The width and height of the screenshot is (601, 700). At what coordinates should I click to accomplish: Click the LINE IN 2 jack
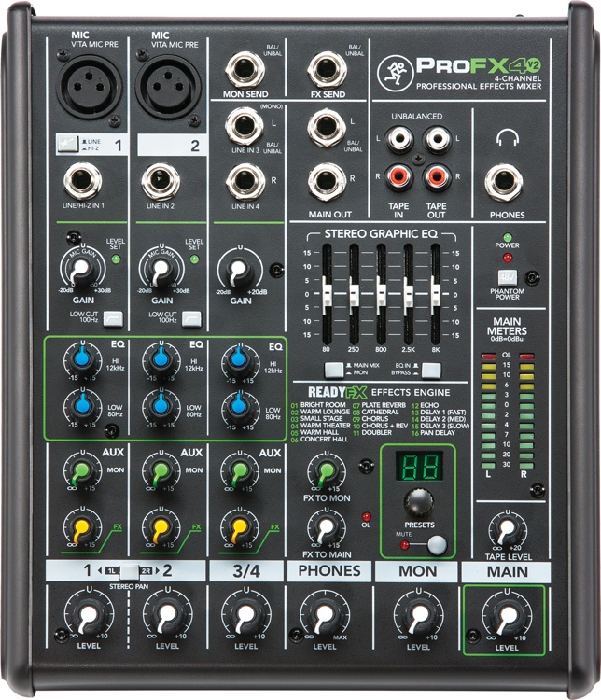[161, 181]
